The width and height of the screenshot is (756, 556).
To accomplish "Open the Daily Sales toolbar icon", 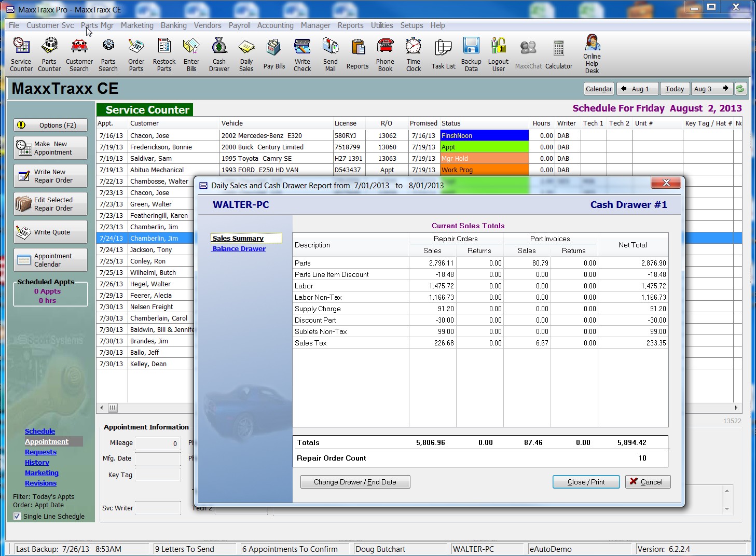I will tap(246, 54).
